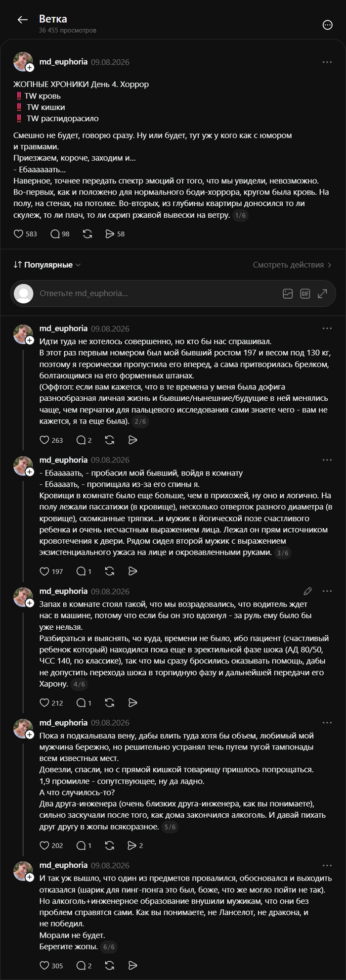Expand the Популярные sort dropdown
This screenshot has height=980, width=346.
click(47, 265)
